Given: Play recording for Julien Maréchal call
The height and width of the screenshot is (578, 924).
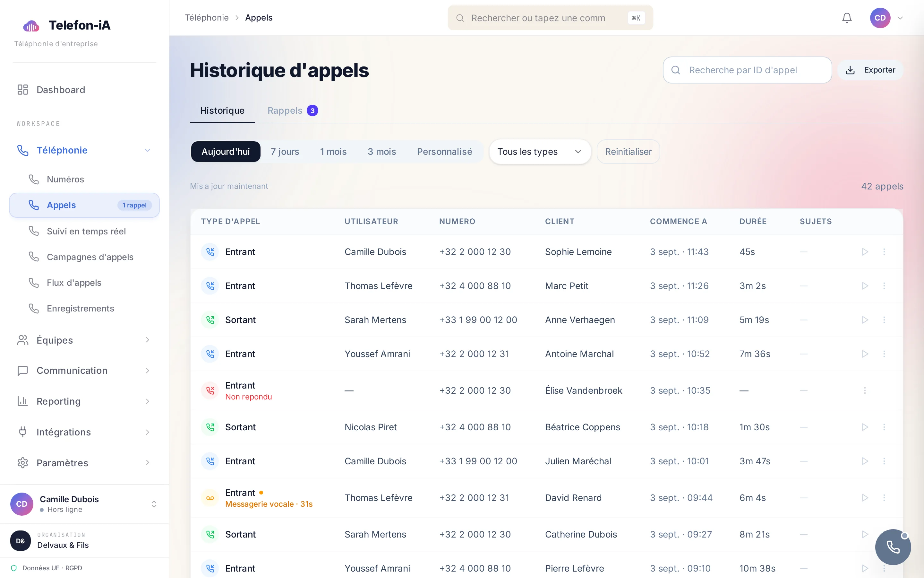Looking at the screenshot, I should click(x=865, y=461).
